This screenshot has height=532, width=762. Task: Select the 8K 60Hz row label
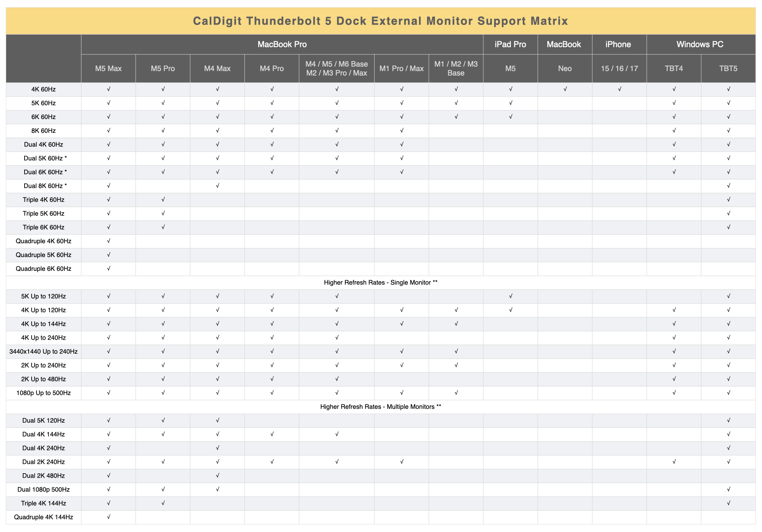(44, 131)
